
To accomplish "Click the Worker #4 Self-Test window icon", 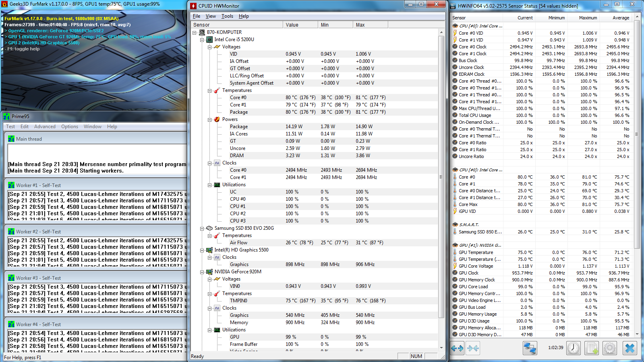I will 11,324.
